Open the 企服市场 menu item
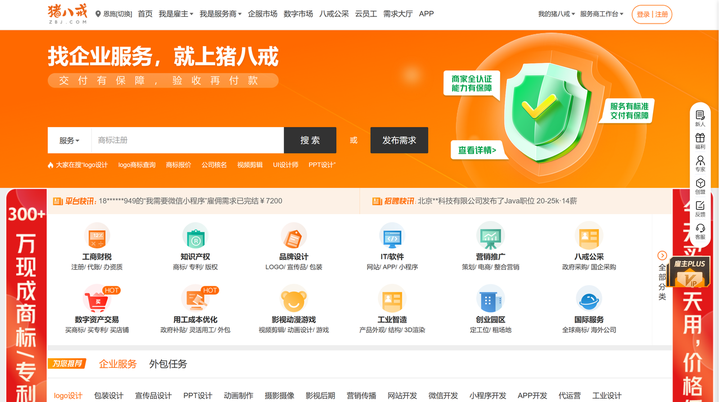 263,14
